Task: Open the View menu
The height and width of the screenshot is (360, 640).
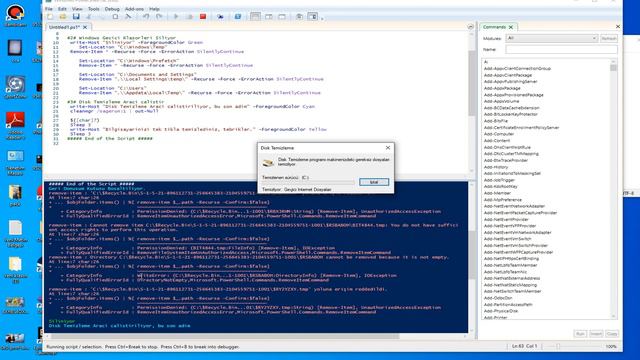Action: click(x=77, y=9)
